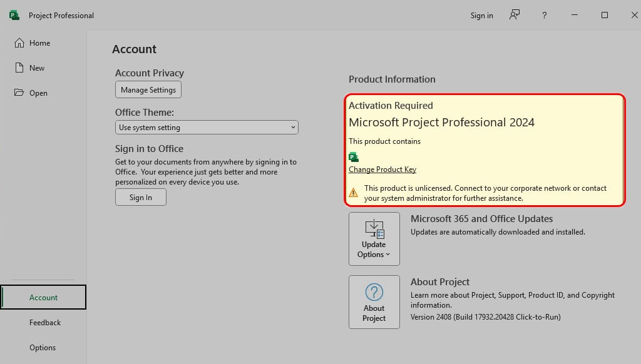Click the 'Microsoft 365 and Office Updates' heading
Image resolution: width=641 pixels, height=364 pixels.
click(x=481, y=219)
